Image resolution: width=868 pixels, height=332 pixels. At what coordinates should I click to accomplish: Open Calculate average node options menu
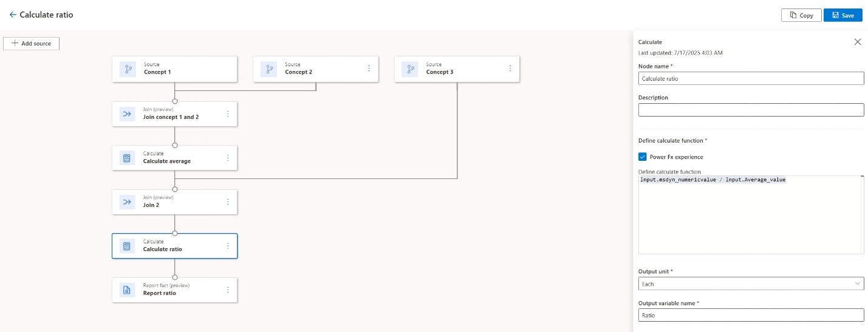228,158
